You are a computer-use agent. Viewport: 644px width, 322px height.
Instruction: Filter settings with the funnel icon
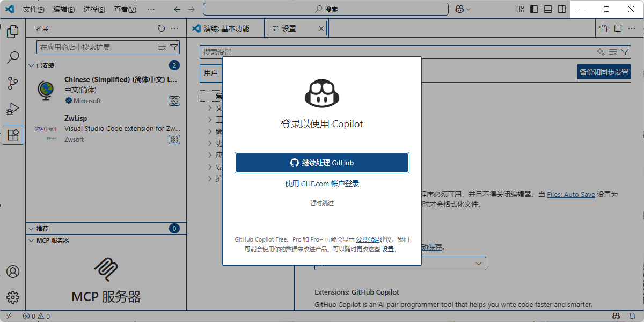(625, 52)
